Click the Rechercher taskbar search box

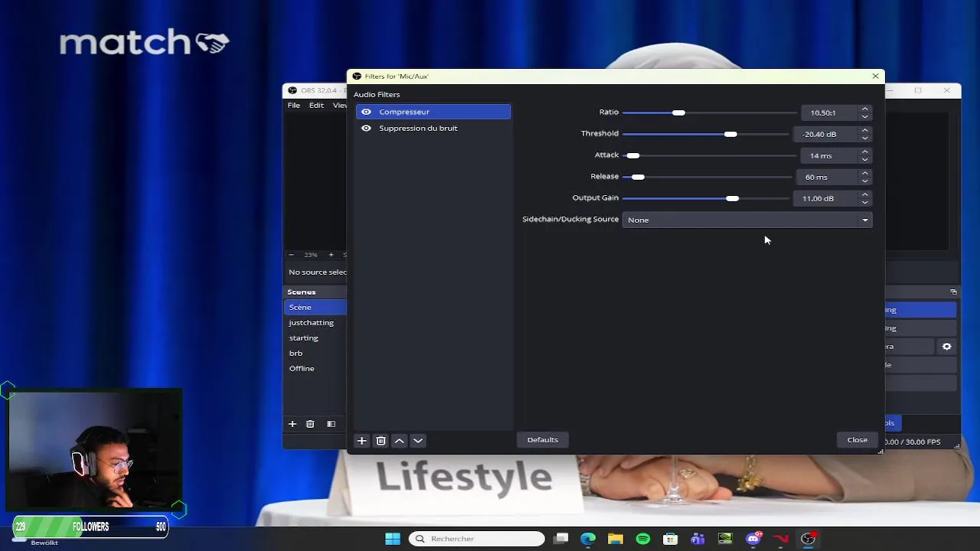coord(476,539)
